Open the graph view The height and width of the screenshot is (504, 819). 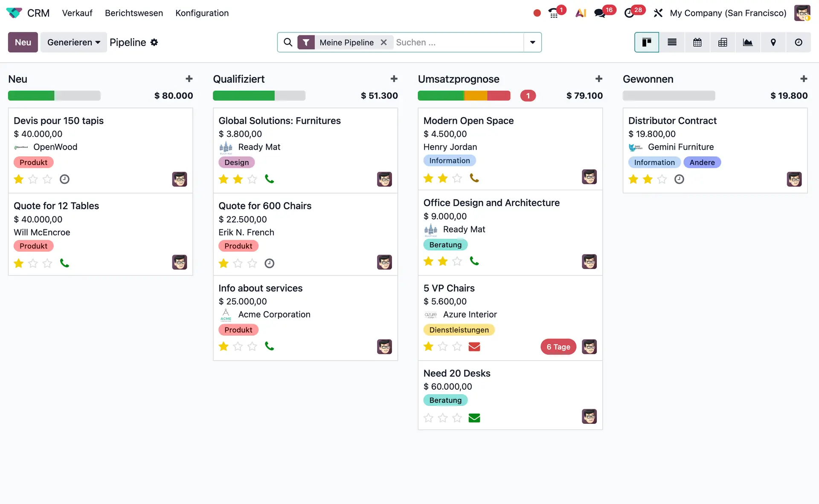[748, 42]
